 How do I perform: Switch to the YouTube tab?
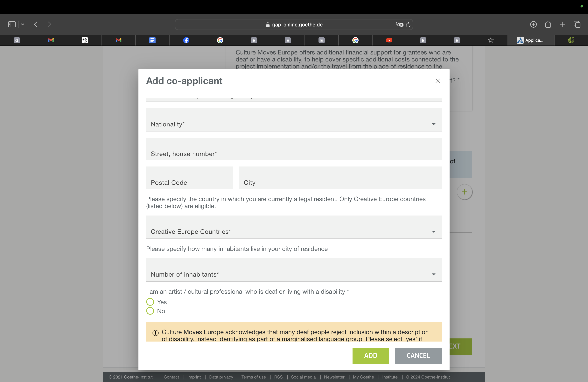pos(389,40)
